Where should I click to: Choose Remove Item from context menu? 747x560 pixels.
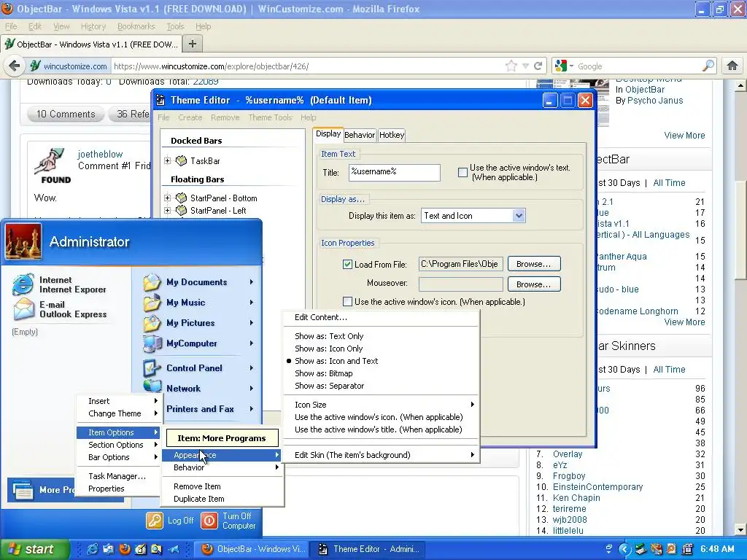pyautogui.click(x=197, y=486)
